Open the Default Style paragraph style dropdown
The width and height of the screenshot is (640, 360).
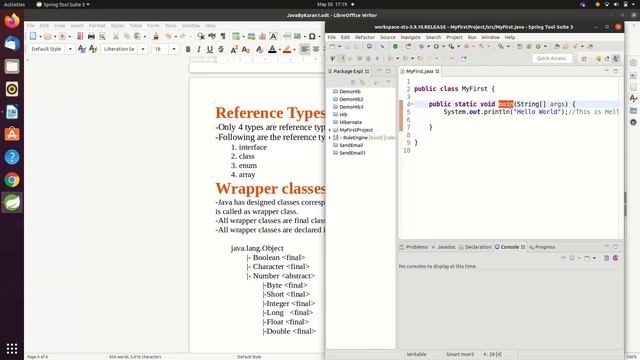pos(70,49)
